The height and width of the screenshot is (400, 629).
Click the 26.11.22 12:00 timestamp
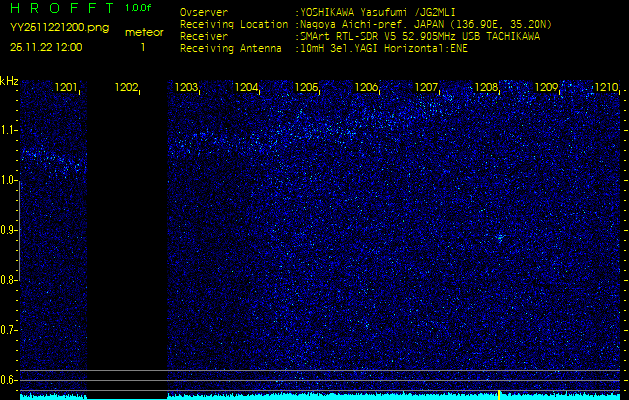click(x=46, y=46)
